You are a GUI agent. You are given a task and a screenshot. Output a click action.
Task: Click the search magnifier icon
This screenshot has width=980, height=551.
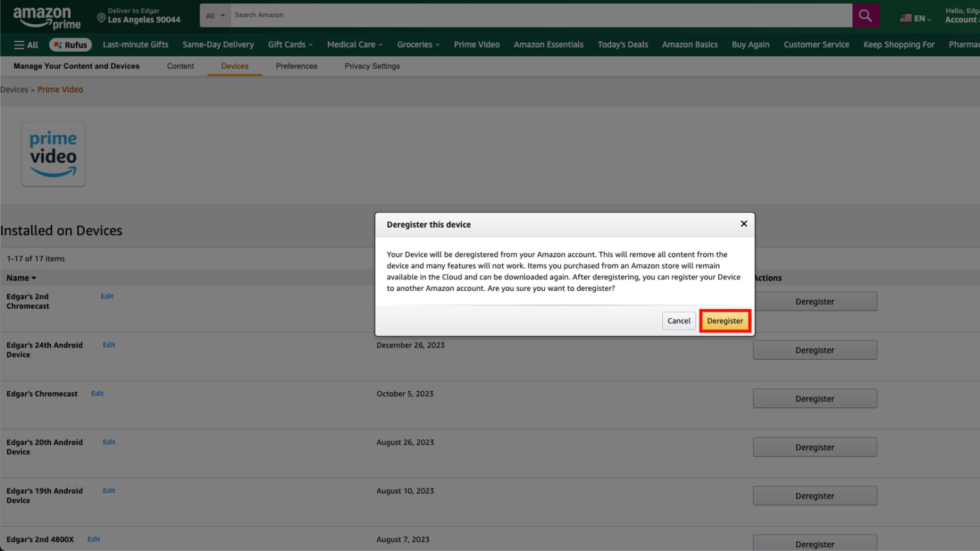(865, 15)
